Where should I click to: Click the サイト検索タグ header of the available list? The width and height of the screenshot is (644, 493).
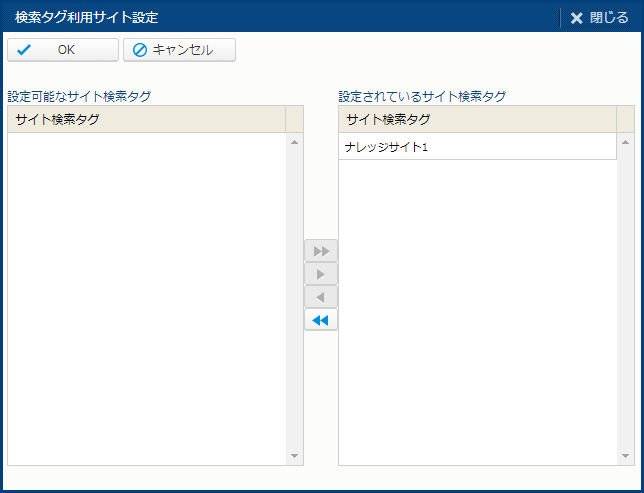(x=146, y=120)
